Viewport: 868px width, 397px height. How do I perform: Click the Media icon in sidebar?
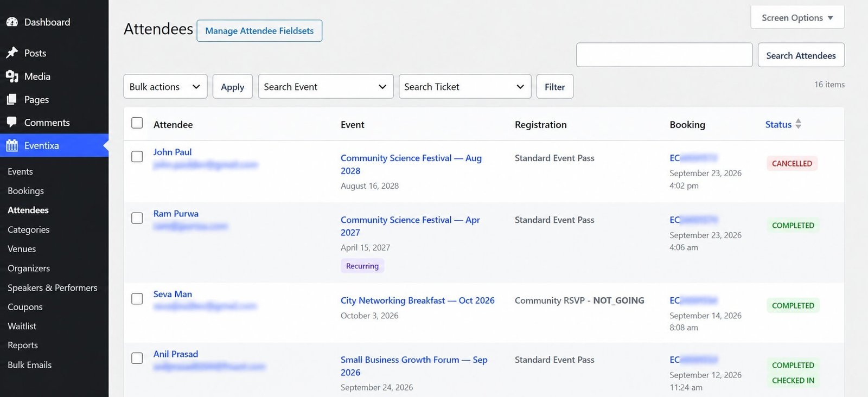[12, 76]
